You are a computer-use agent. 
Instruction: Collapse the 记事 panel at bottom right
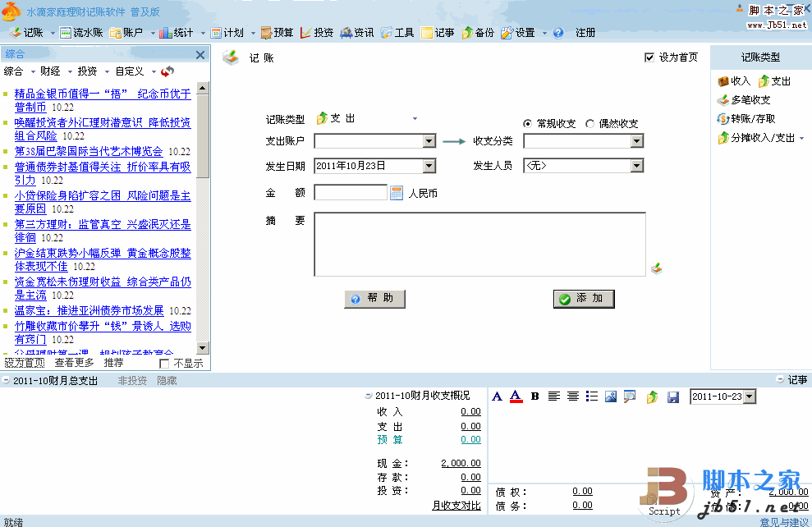(x=780, y=379)
